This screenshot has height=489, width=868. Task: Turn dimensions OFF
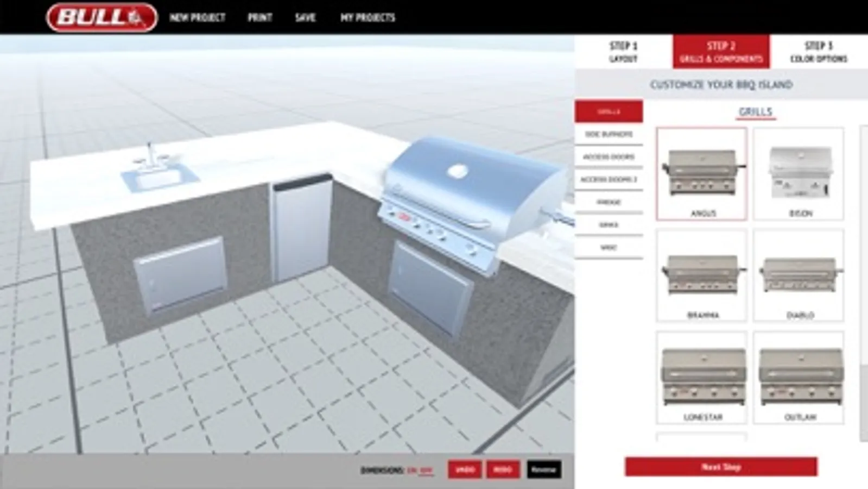[x=426, y=470]
